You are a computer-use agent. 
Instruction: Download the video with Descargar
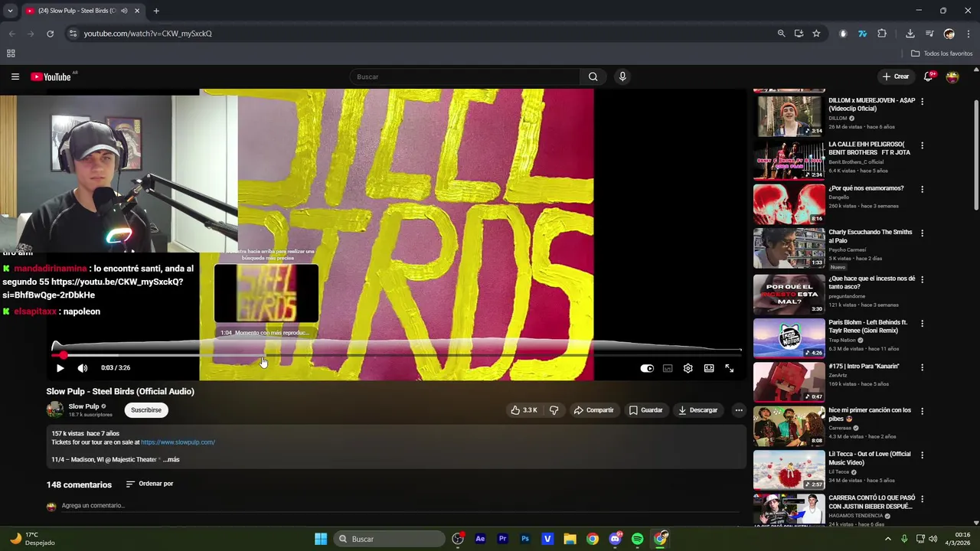coord(697,410)
